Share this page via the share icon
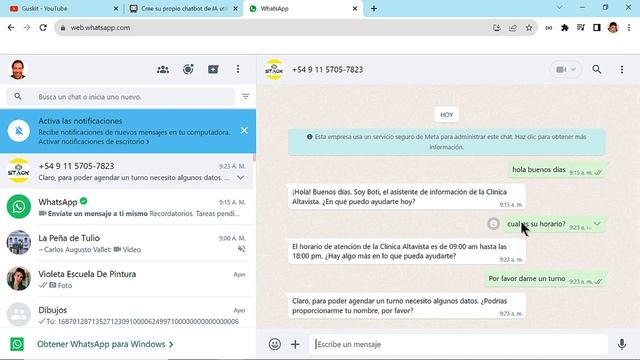This screenshot has height=360, width=640. tap(513, 27)
